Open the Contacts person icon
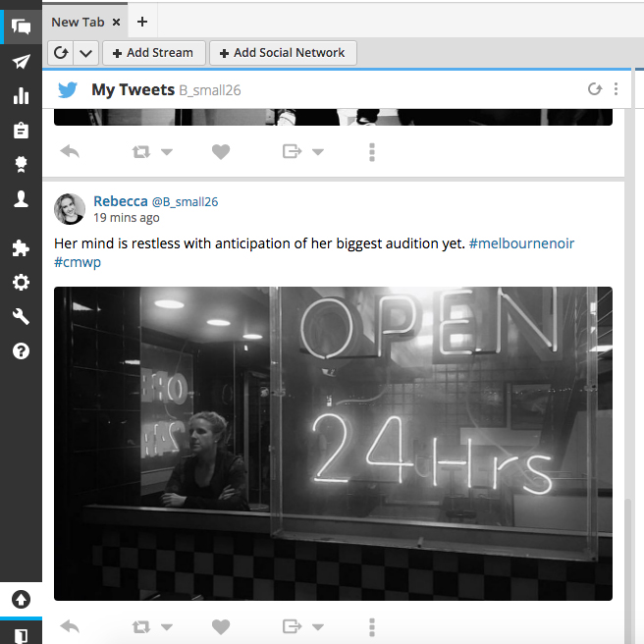644x644 pixels. coord(21,199)
